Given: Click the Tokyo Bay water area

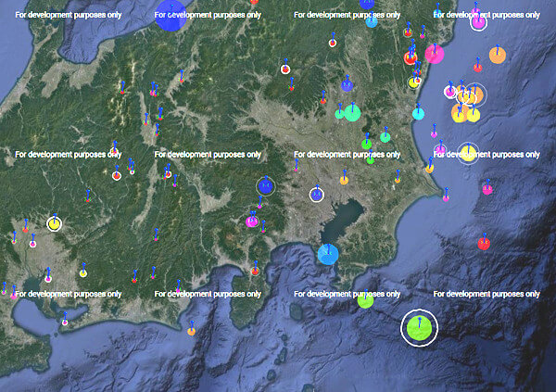Looking at the screenshot, I should click(345, 218).
